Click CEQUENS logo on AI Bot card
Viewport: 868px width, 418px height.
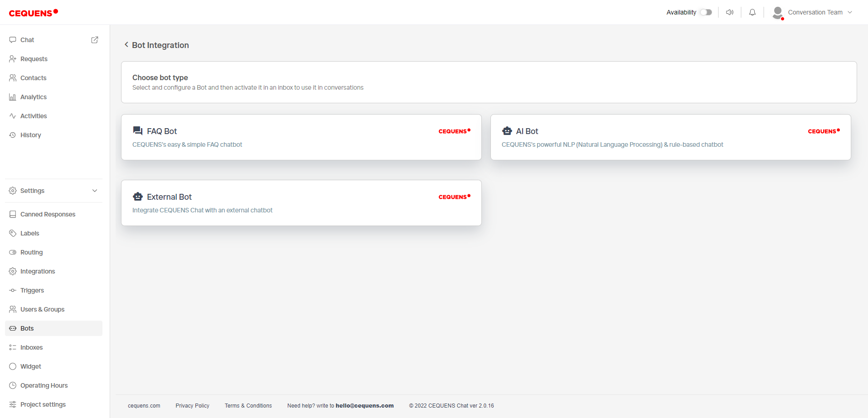click(x=824, y=131)
